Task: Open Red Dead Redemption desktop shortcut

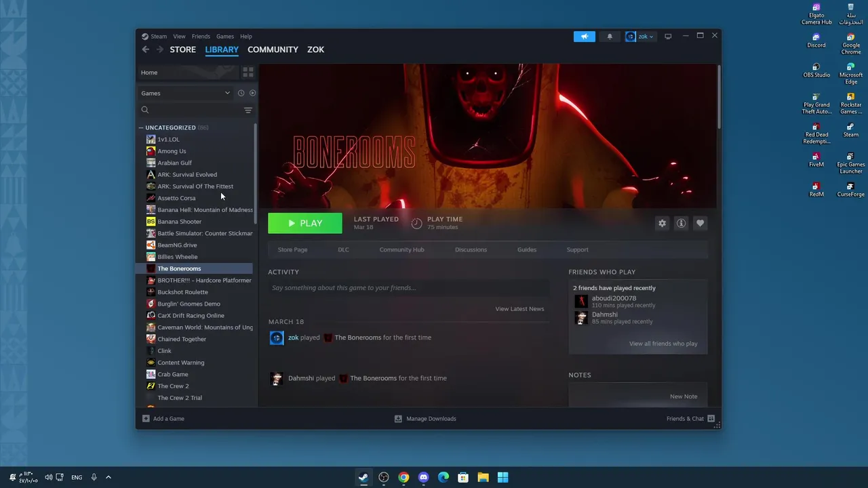Action: click(x=816, y=134)
